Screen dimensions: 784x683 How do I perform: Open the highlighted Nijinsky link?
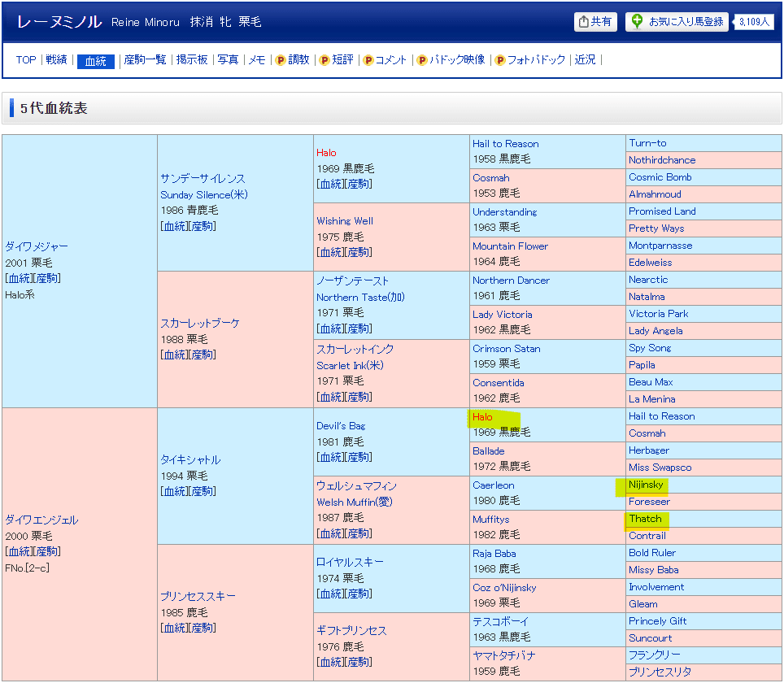pos(646,485)
